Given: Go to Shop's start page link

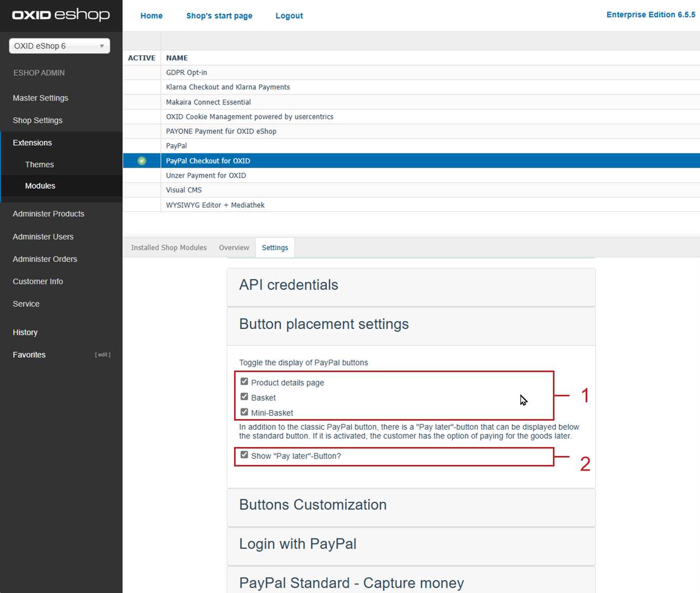Looking at the screenshot, I should 219,16.
